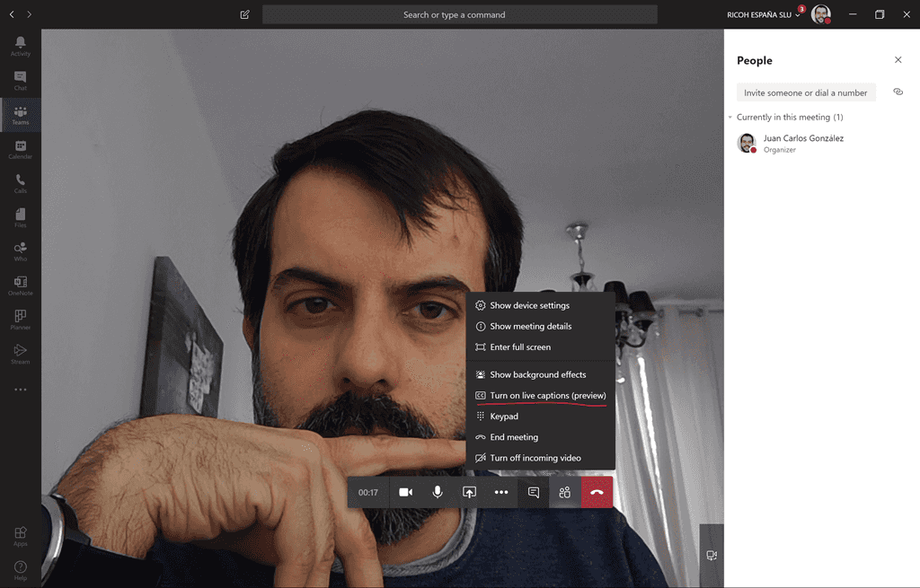Turn off the camera
The width and height of the screenshot is (920, 588).
click(x=405, y=493)
